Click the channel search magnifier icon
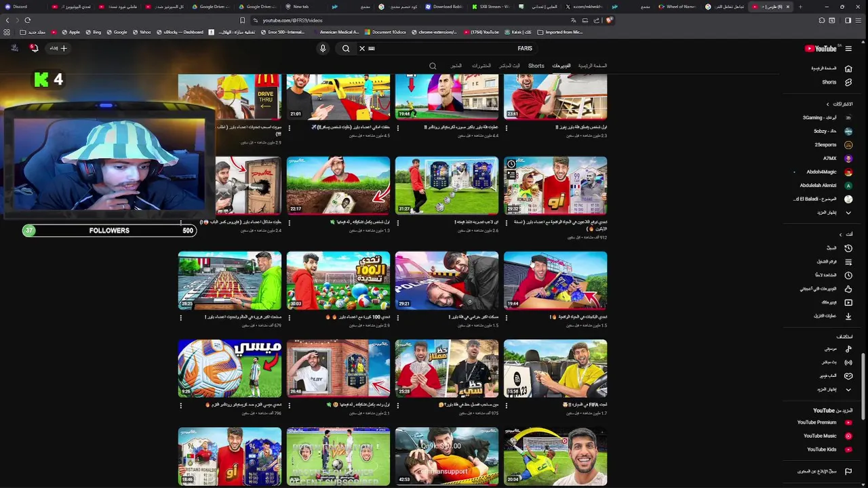 coord(433,66)
